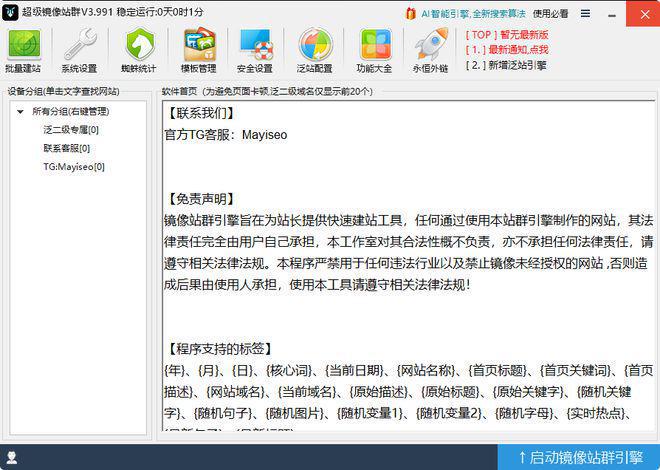The image size is (660, 470).
Task: Open 系统设置 system settings
Action: (79, 50)
